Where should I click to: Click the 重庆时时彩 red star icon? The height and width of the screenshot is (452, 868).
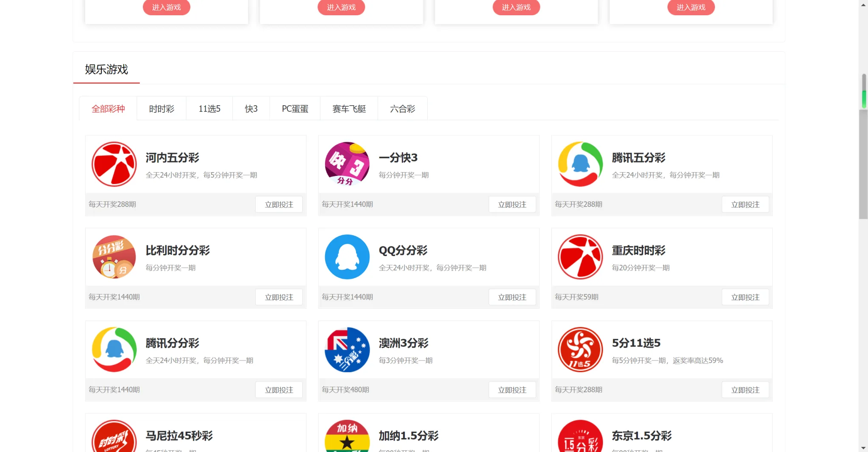[580, 257]
